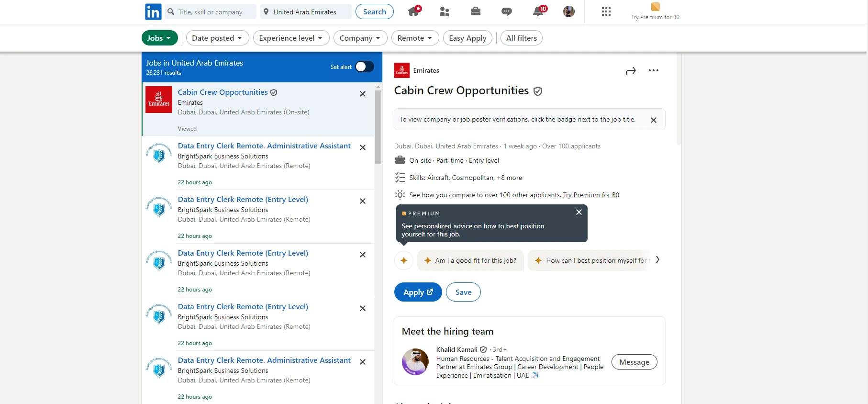Click 'On-site · Part-time · Entry level' text
868x404 pixels.
pos(454,160)
